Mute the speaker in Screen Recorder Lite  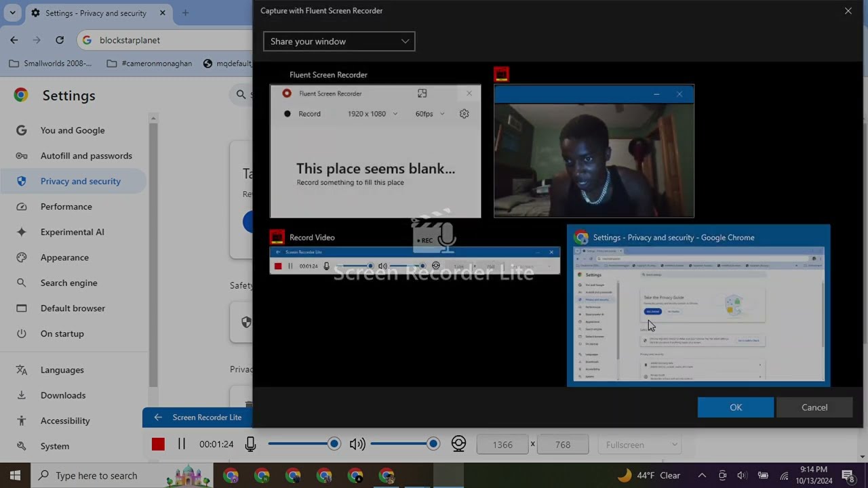point(357,444)
